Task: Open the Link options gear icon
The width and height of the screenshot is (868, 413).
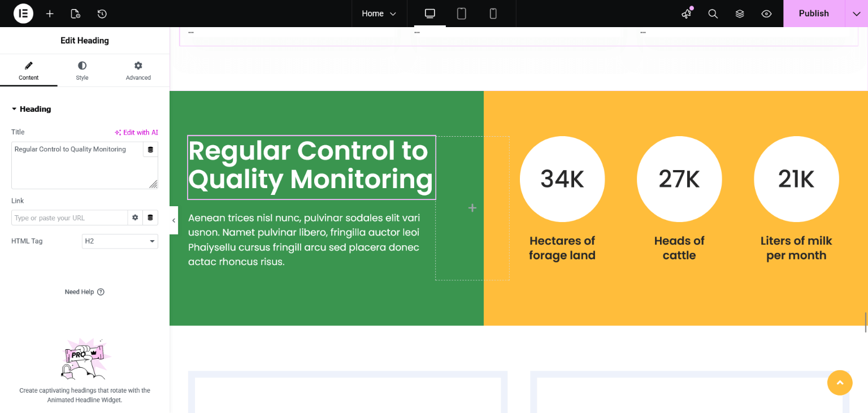Action: click(135, 218)
